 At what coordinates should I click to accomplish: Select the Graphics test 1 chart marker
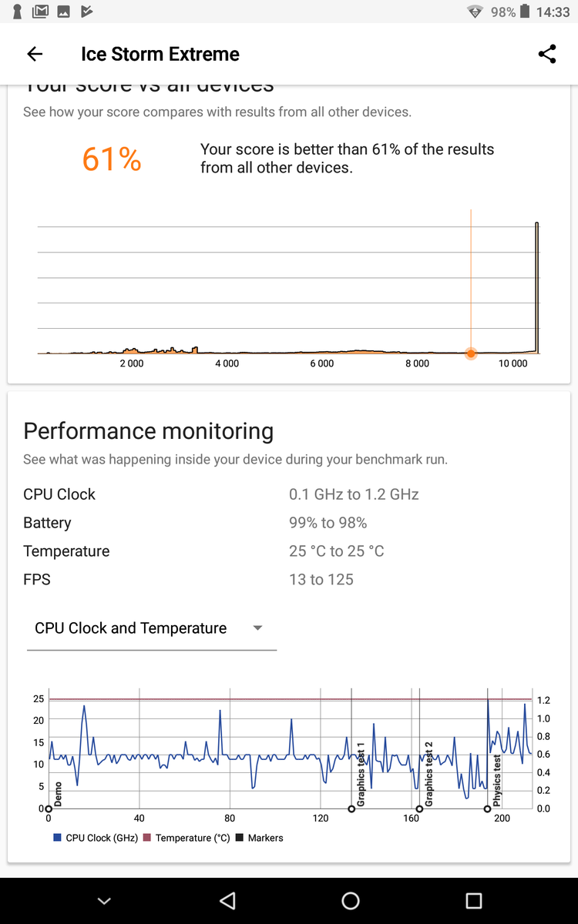(x=352, y=808)
